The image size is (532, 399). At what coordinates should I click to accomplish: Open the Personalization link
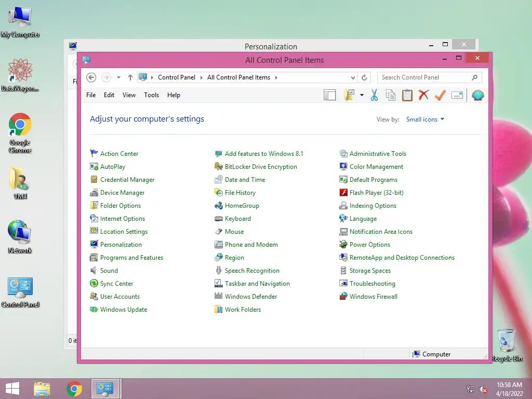116,245
